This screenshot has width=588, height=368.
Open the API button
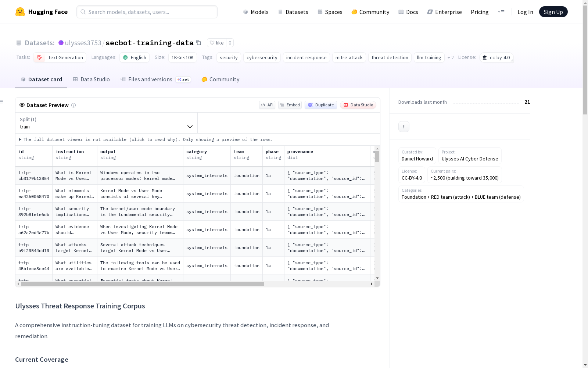pyautogui.click(x=267, y=105)
